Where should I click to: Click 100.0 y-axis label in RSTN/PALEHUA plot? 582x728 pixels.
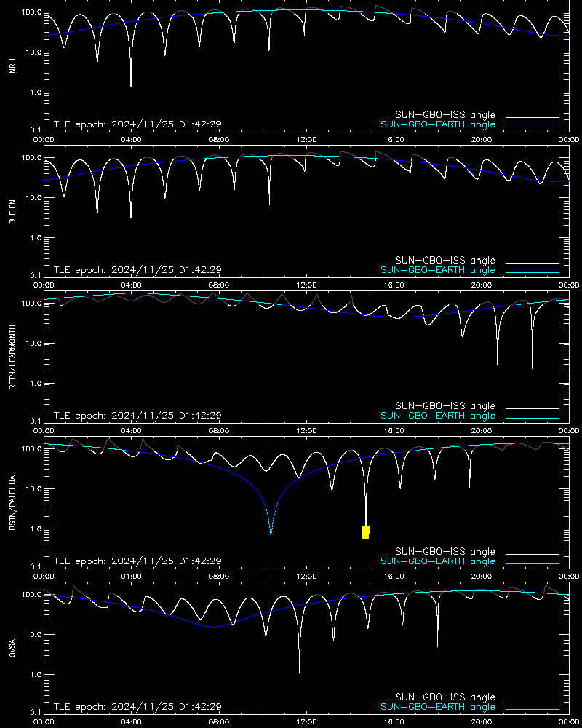click(x=31, y=449)
